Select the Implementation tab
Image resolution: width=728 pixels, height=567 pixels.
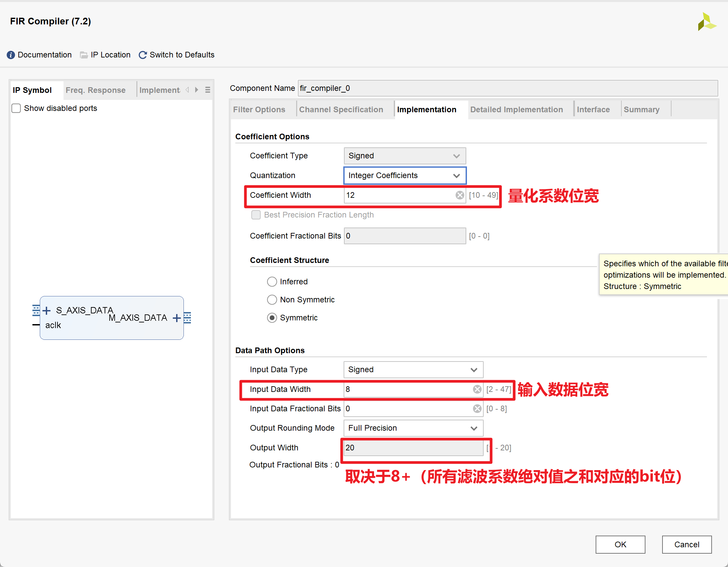pyautogui.click(x=427, y=110)
